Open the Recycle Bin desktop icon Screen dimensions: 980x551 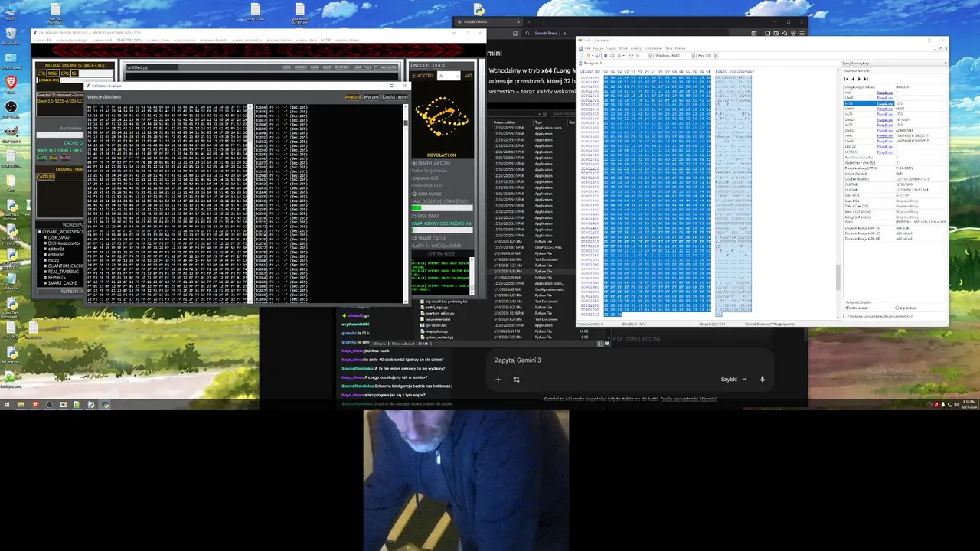coord(11,36)
